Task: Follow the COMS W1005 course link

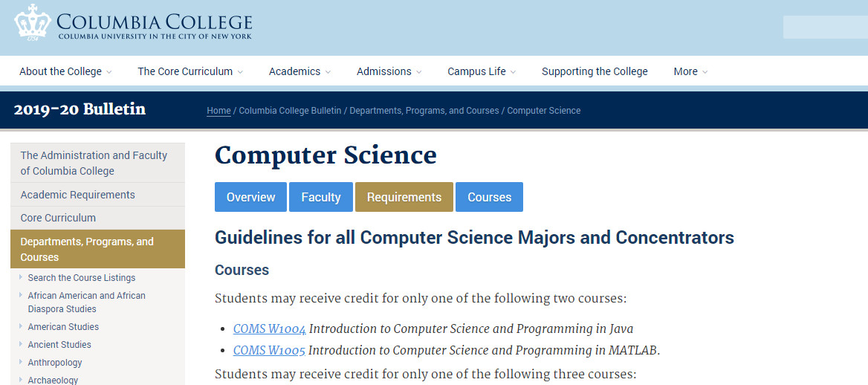Action: click(270, 351)
